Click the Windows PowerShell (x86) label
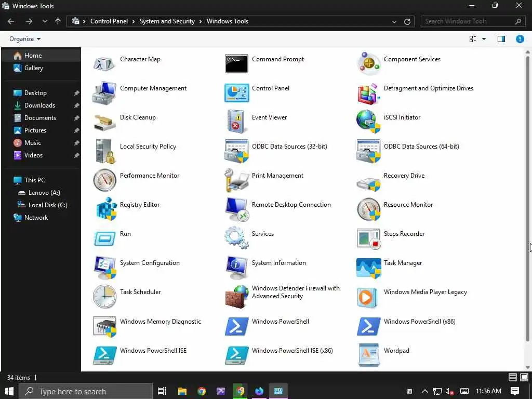 coord(419,321)
